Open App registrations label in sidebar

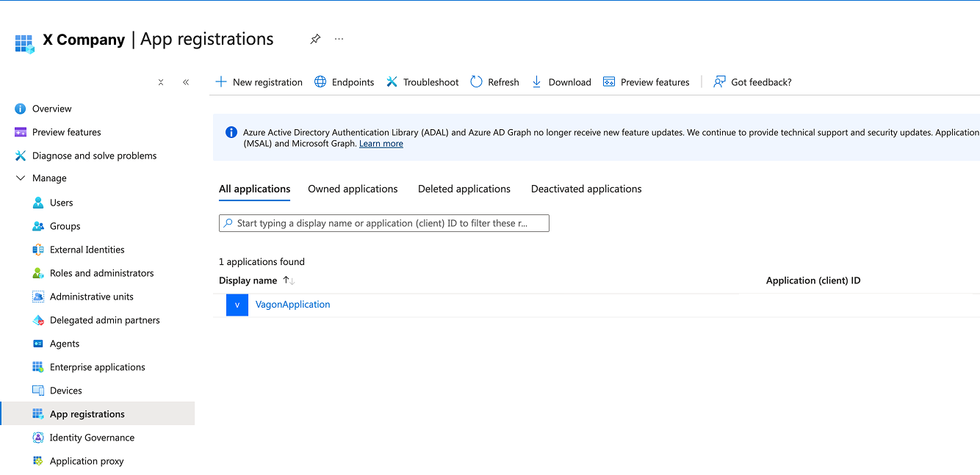click(x=87, y=414)
